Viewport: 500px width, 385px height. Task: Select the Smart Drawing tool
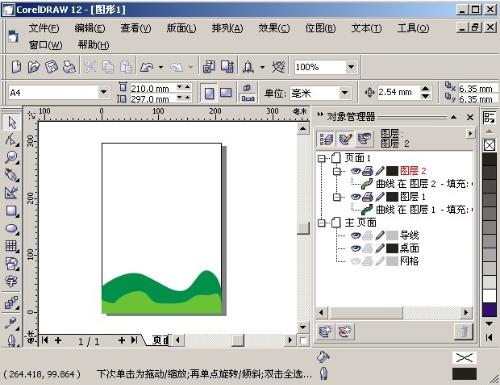pyautogui.click(x=12, y=193)
